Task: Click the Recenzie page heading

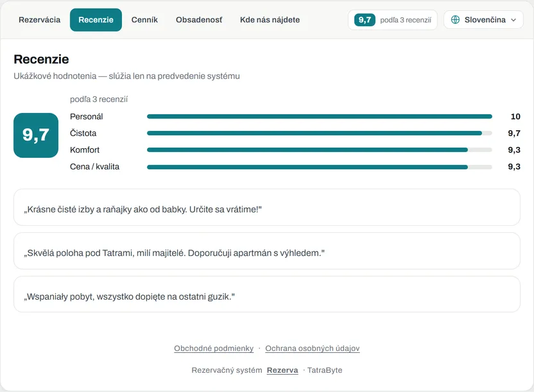Action: pos(41,59)
